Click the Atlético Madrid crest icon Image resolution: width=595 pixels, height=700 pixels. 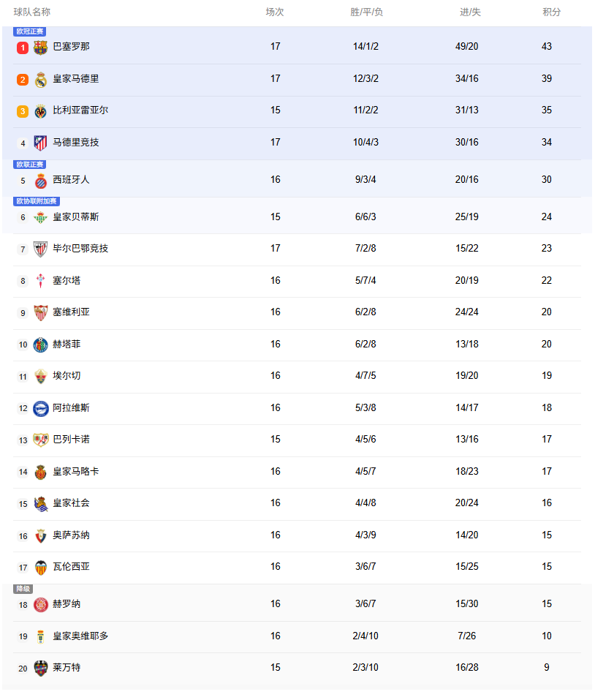pyautogui.click(x=41, y=143)
